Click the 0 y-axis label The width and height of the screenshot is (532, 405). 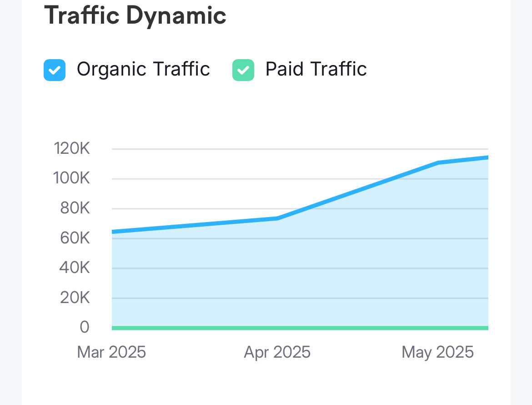(85, 327)
